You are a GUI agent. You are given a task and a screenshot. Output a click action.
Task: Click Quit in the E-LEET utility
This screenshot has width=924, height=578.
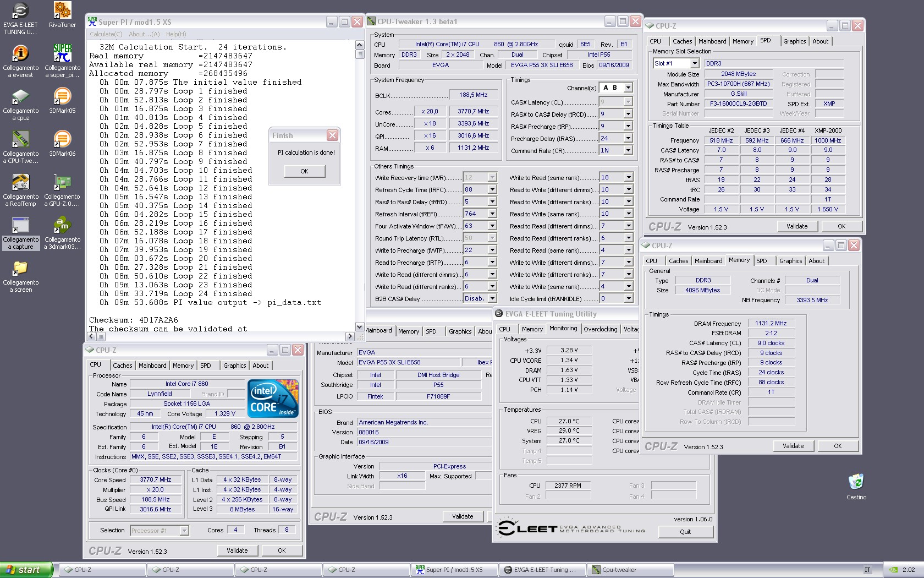685,532
